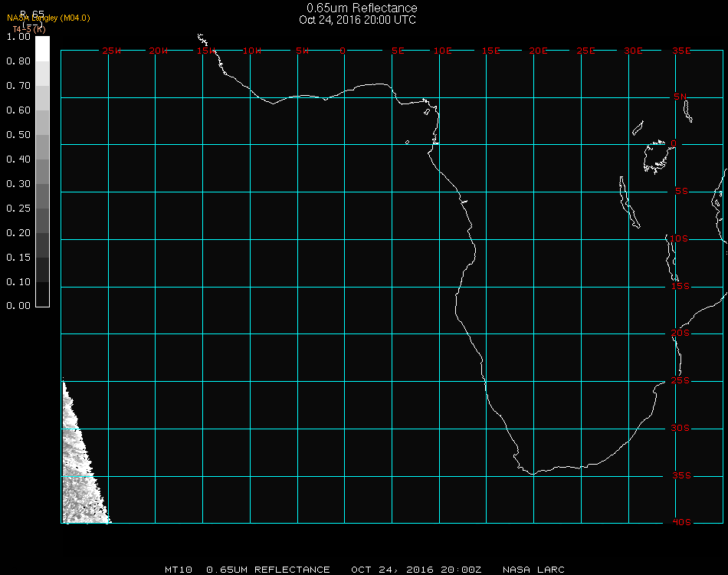Click the 0.40 colorbar value label

(18, 159)
